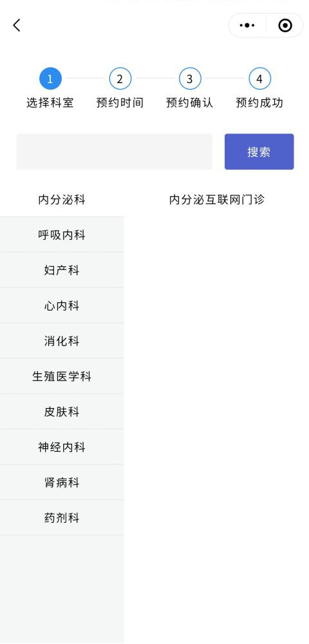Image resolution: width=309 pixels, height=644 pixels.
Task: Select step 3 circle 预约确认
Action: (190, 79)
